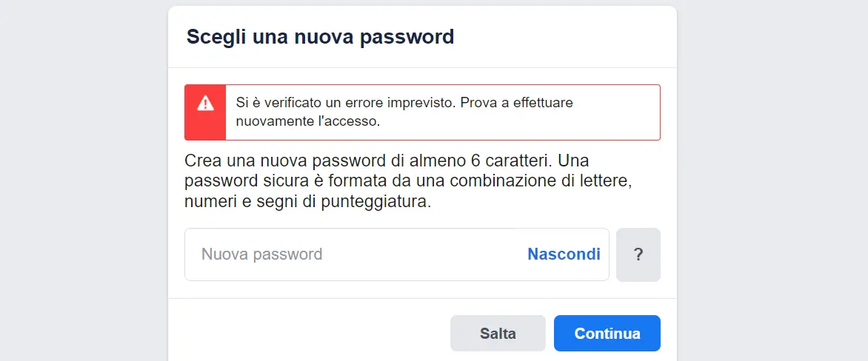Click the "Scegli una nuova password" heading

pyautogui.click(x=320, y=36)
